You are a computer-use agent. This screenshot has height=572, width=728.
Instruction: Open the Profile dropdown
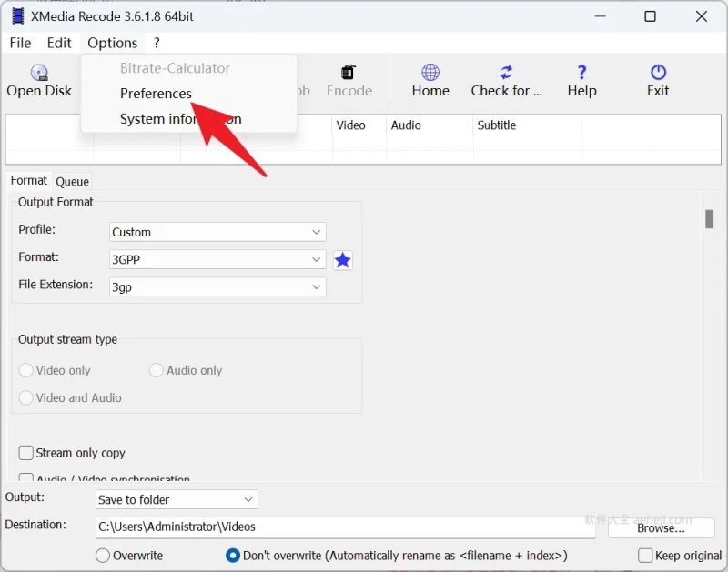[x=217, y=232]
